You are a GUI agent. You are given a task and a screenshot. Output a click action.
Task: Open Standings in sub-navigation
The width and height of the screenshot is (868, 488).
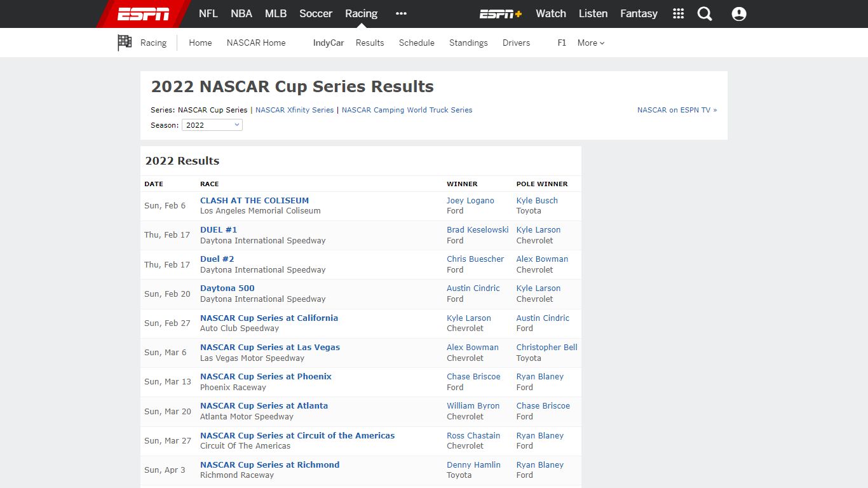pyautogui.click(x=468, y=43)
